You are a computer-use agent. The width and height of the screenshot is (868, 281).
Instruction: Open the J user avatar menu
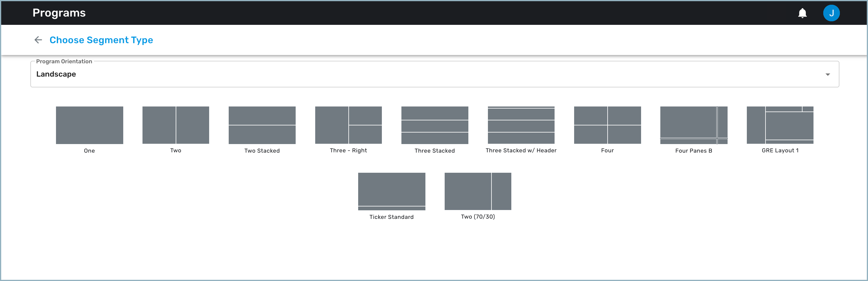click(x=831, y=13)
